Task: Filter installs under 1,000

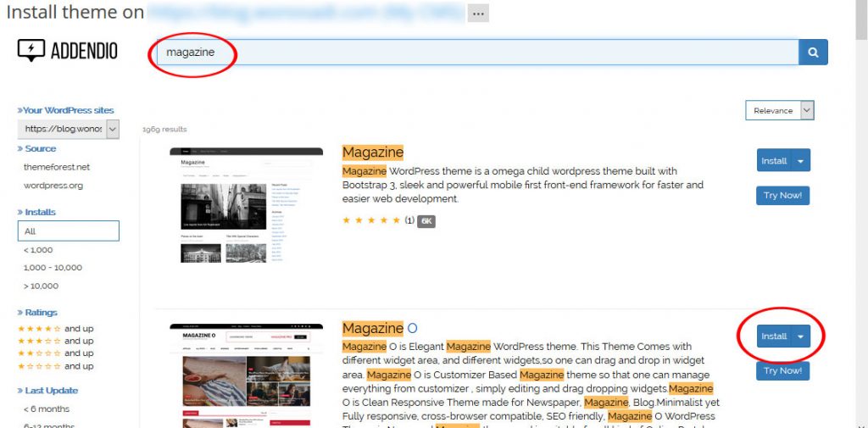Action: [38, 250]
